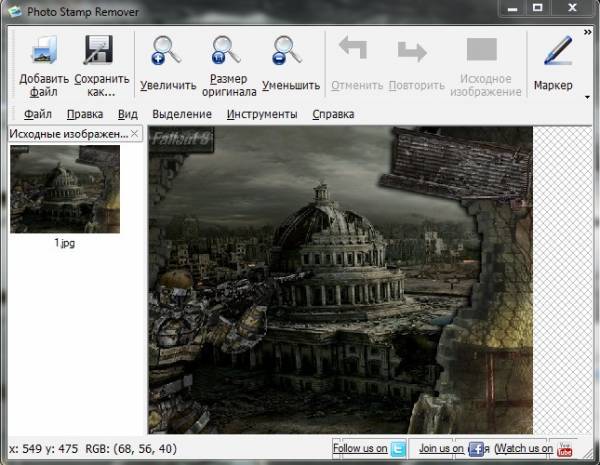
Task: Zoom out with the Уменьшить magnifier
Action: coord(289,52)
